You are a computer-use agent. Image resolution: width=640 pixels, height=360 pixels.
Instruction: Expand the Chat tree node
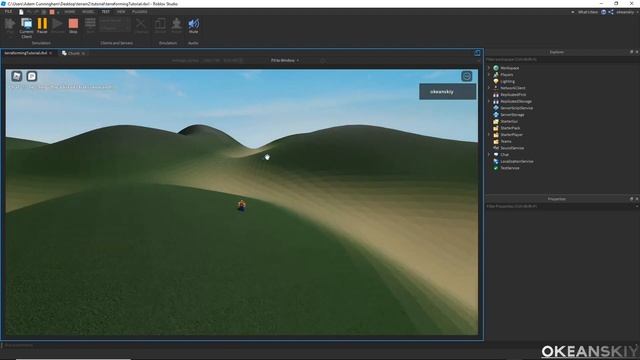tap(489, 155)
